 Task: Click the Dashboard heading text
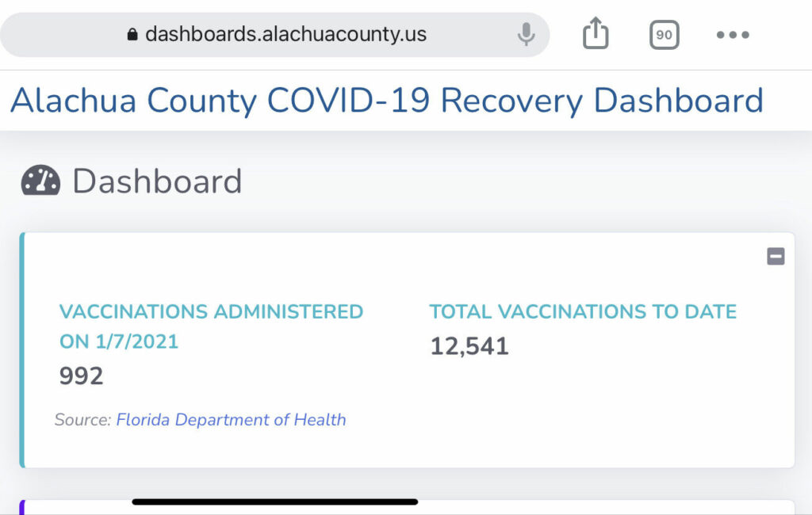click(157, 181)
